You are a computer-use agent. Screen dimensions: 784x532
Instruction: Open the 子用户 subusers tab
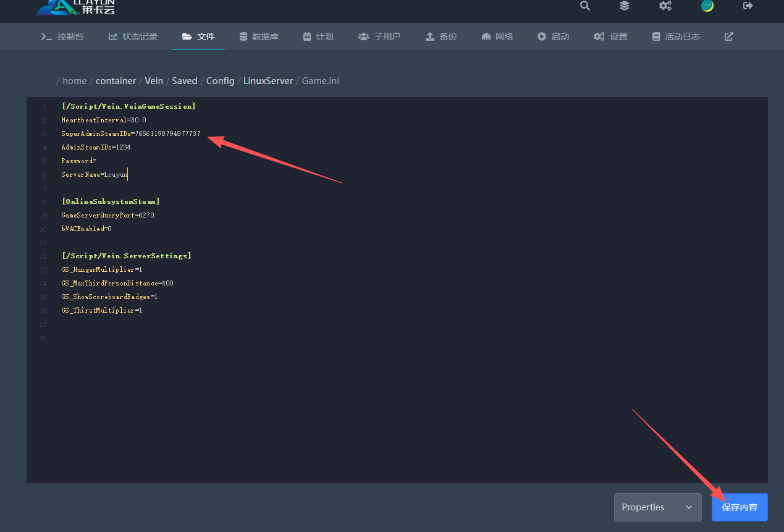click(x=379, y=36)
